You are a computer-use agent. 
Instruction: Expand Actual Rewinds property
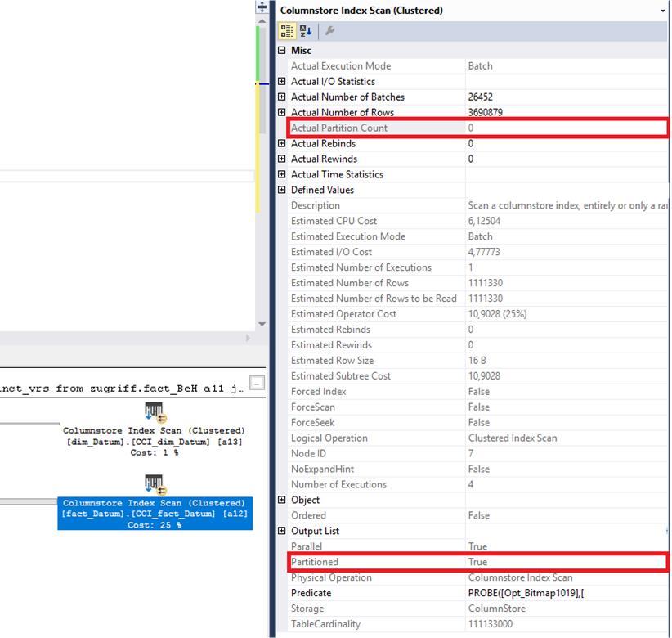[x=281, y=159]
